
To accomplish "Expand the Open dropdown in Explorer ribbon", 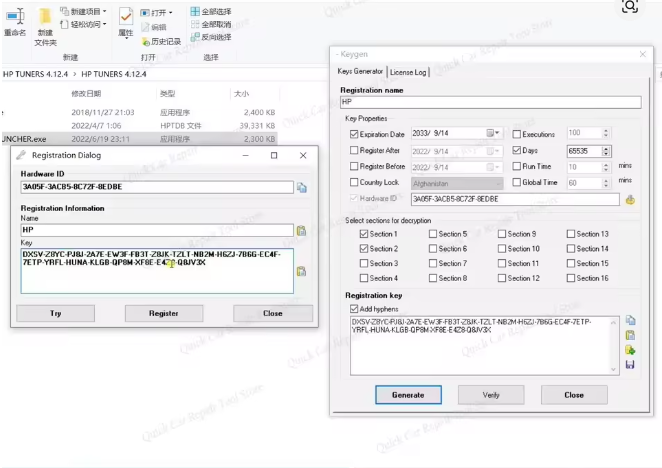I will pos(171,13).
